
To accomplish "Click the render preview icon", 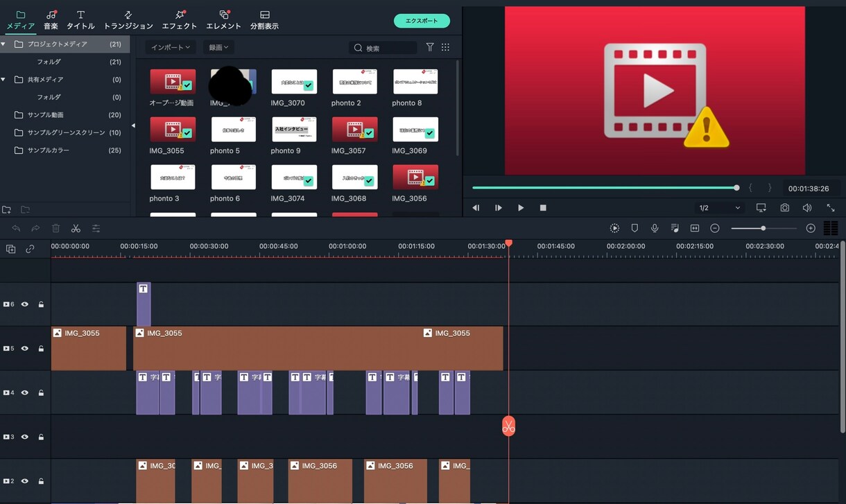I will point(614,228).
